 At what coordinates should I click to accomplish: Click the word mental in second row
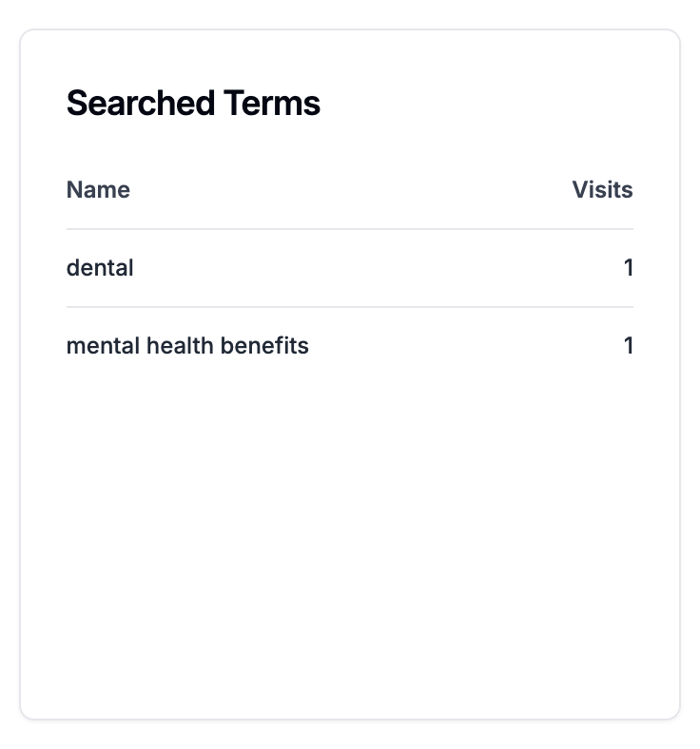pos(103,345)
